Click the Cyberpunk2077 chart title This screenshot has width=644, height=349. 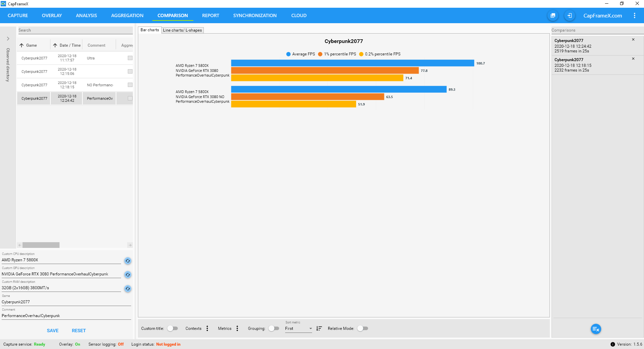[344, 41]
